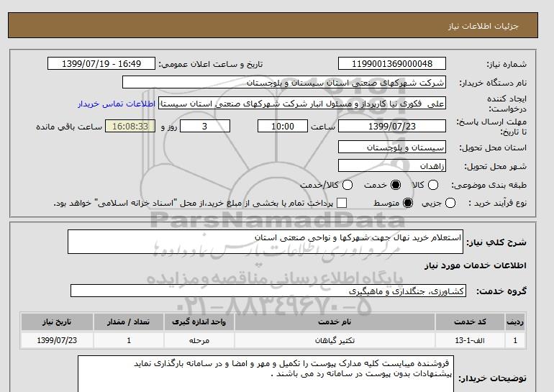Viewport: 554px width, 392px height.
Task: Click the ایجاد کننده درخواست field
Action: pyautogui.click(x=302, y=104)
